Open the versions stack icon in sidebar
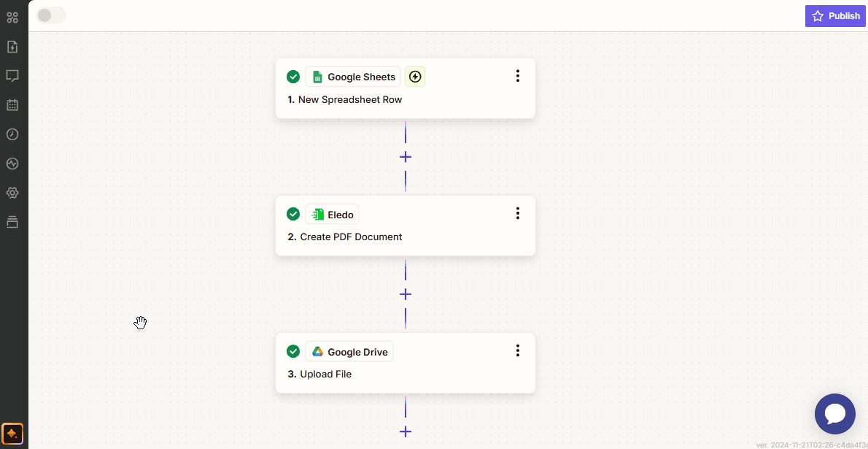 pos(12,222)
